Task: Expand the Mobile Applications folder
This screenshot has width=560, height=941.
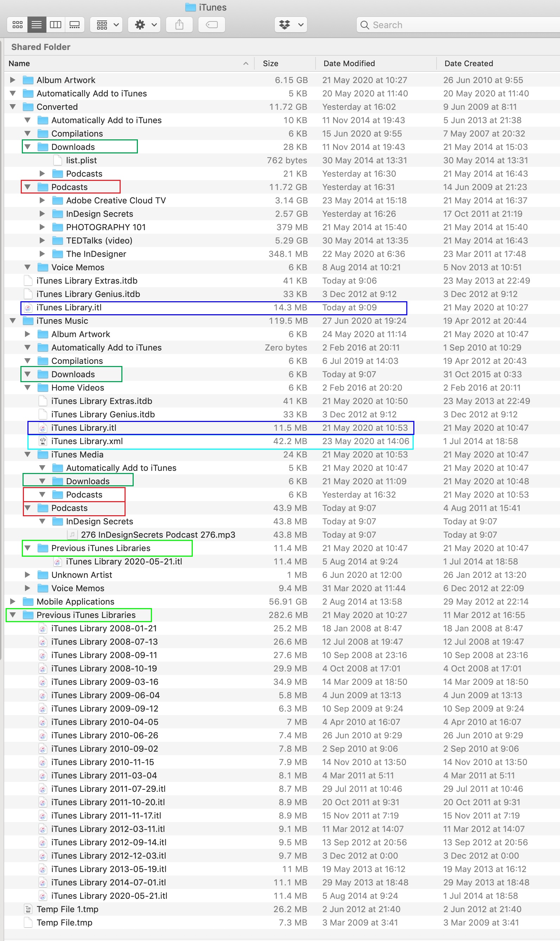Action: coord(12,602)
